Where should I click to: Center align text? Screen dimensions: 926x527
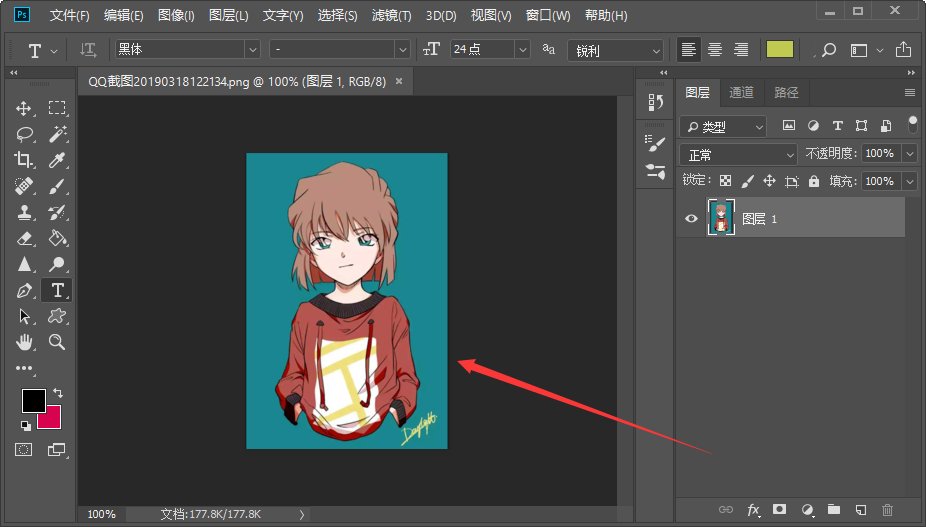(715, 50)
